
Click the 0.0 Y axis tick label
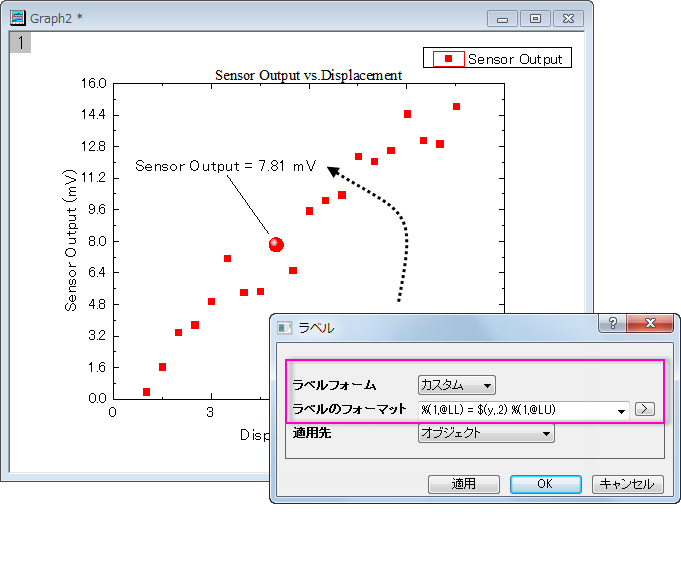pyautogui.click(x=97, y=398)
